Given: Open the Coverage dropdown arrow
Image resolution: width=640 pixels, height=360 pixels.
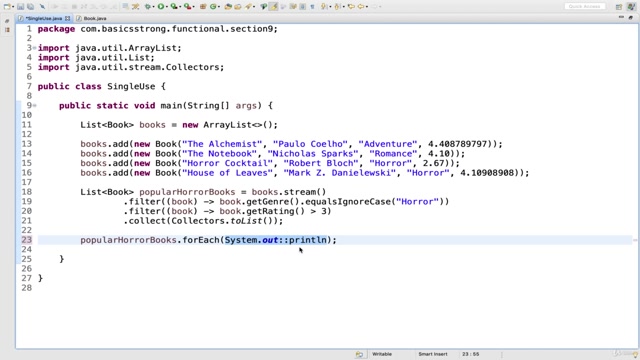Looking at the screenshot, I should (x=180, y=7).
